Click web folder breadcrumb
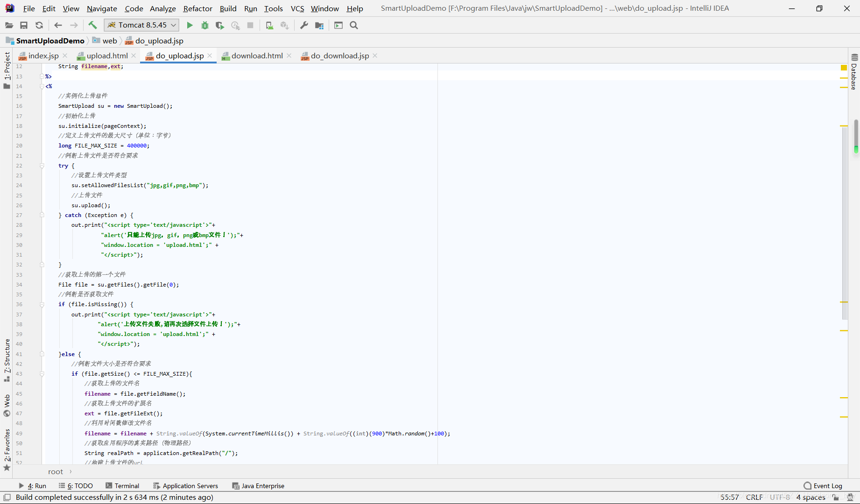This screenshot has height=504, width=860. point(105,41)
